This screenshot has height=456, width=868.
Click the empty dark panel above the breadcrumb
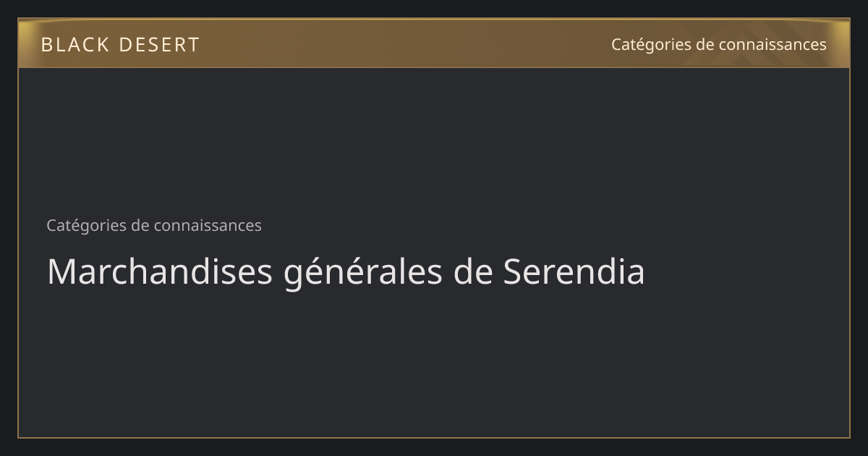click(x=434, y=141)
